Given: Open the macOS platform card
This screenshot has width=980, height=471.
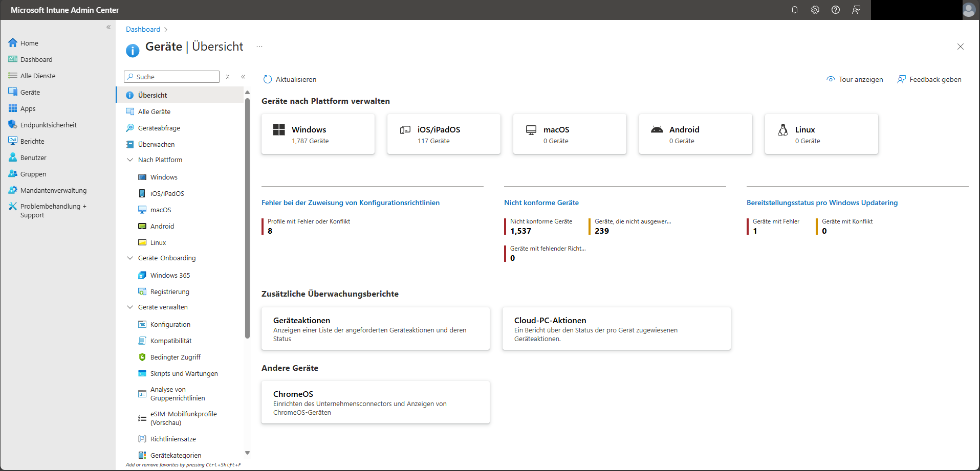Looking at the screenshot, I should pos(570,134).
